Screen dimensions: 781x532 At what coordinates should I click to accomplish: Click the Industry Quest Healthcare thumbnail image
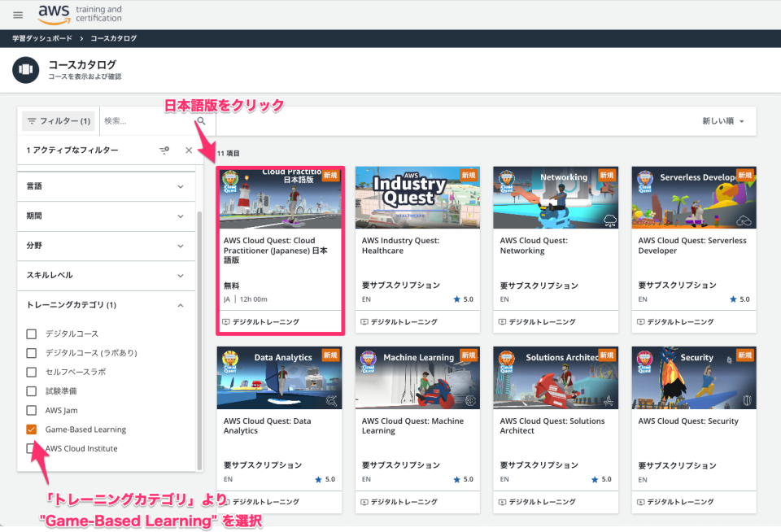(x=417, y=197)
